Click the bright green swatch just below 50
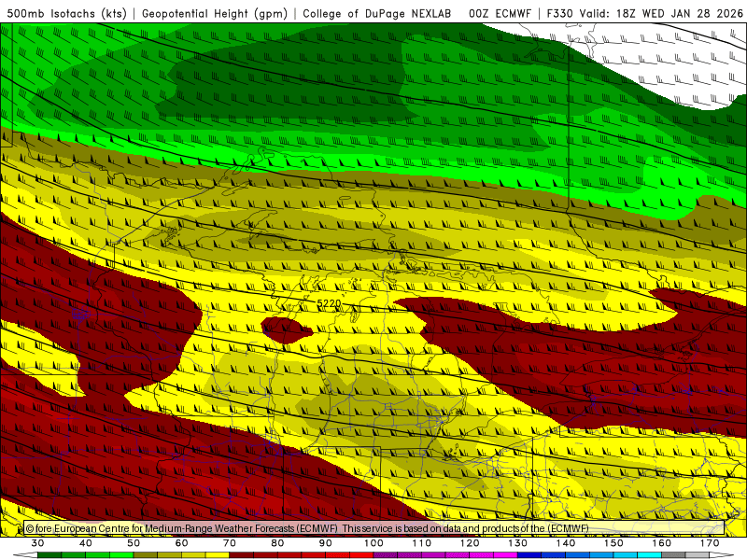 point(121,555)
